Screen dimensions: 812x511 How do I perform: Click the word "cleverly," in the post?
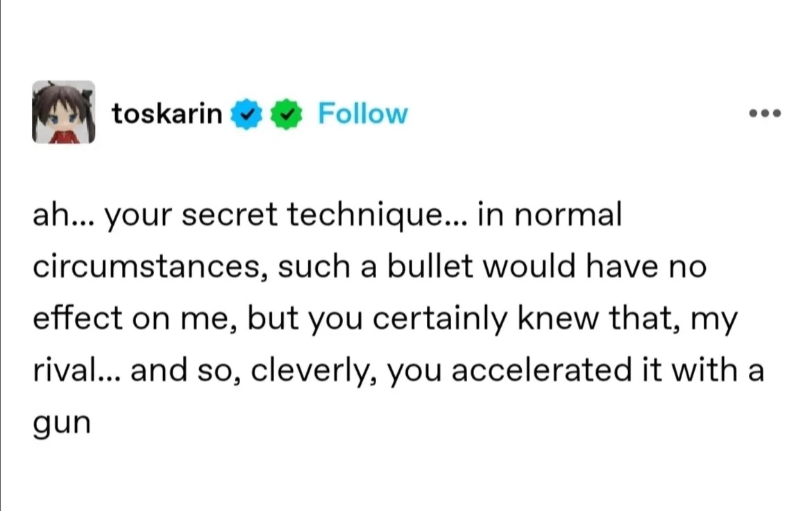pyautogui.click(x=314, y=372)
